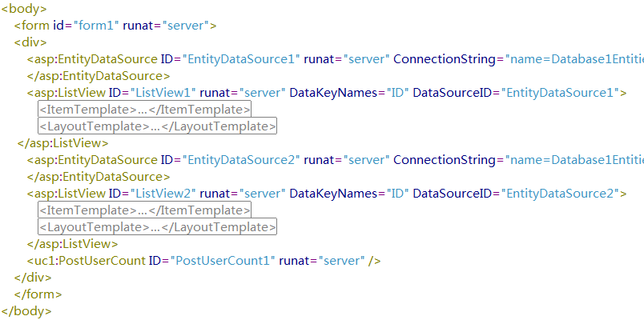
Task: Click EntityDataSource1 ID value text
Action: pyautogui.click(x=241, y=59)
